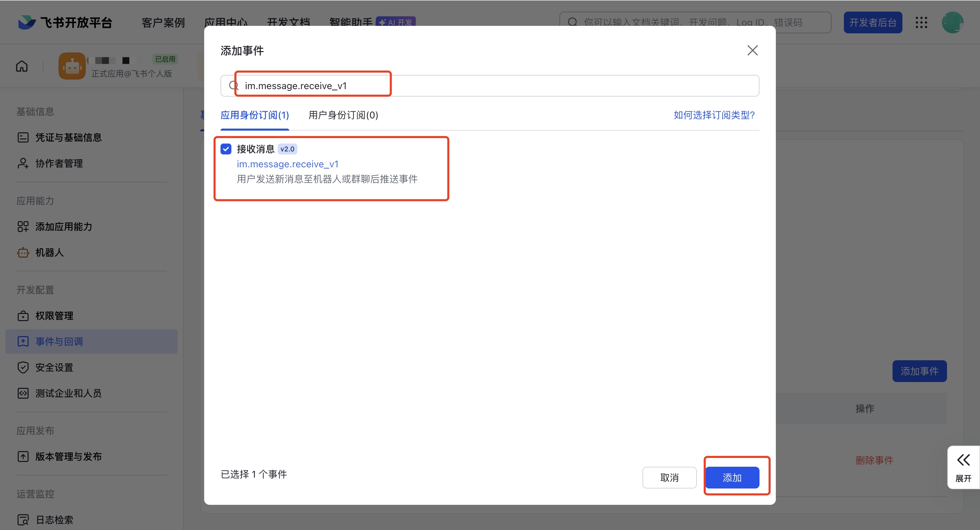
Task: Go to 协作者管理
Action: click(x=59, y=164)
